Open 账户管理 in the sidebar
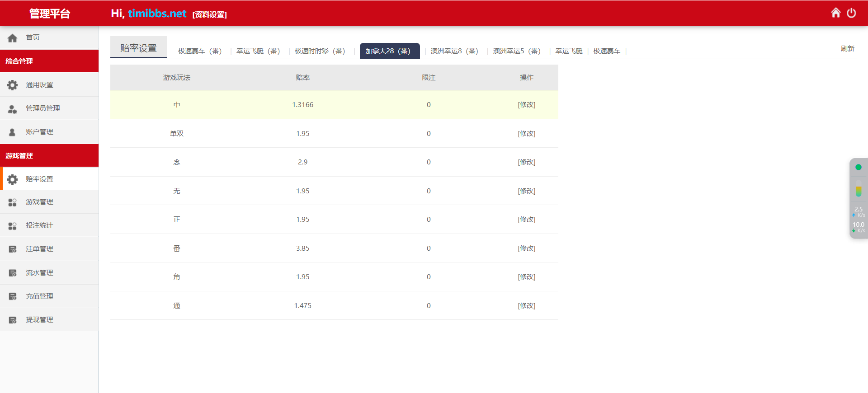Image resolution: width=868 pixels, height=393 pixels. [x=49, y=132]
